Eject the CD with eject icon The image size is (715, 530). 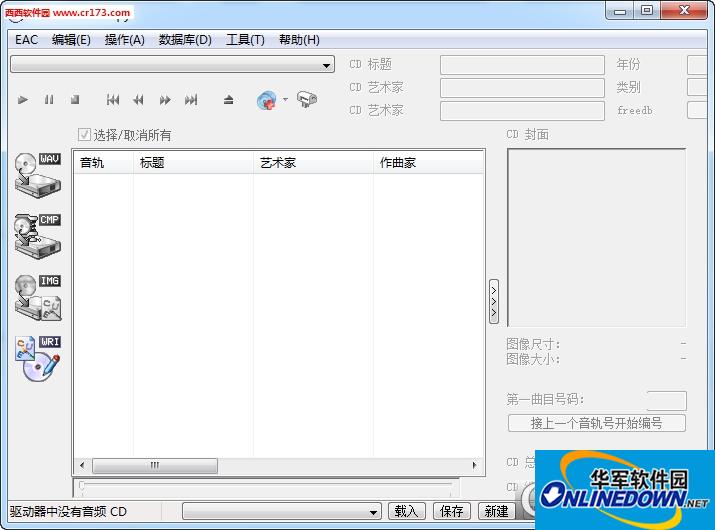click(228, 99)
